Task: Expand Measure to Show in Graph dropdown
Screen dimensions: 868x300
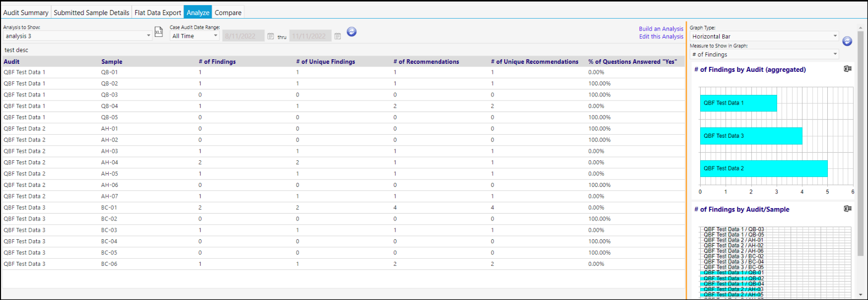Action: pos(764,54)
